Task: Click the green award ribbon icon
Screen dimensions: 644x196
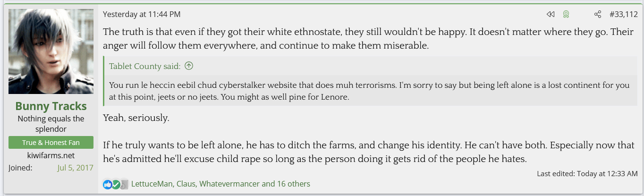Action: click(566, 15)
